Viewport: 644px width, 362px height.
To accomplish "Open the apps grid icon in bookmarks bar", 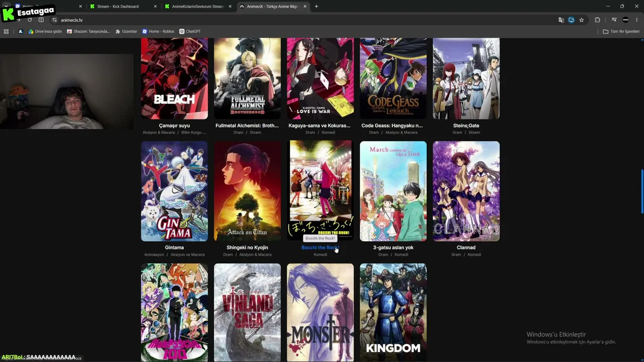I will [x=6, y=31].
